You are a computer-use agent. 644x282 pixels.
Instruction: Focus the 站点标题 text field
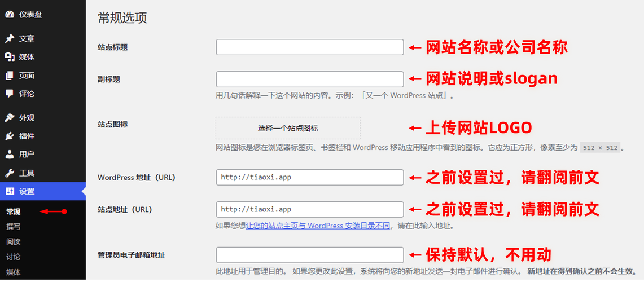coord(309,47)
